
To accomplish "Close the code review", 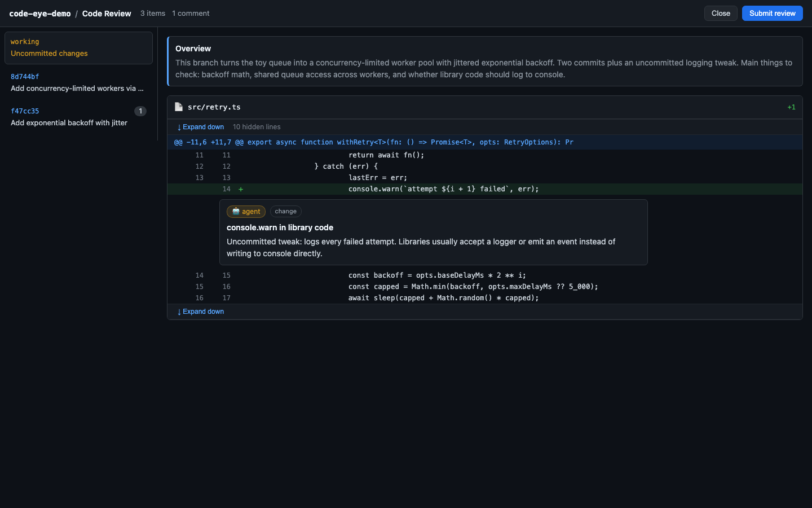I will pos(721,14).
